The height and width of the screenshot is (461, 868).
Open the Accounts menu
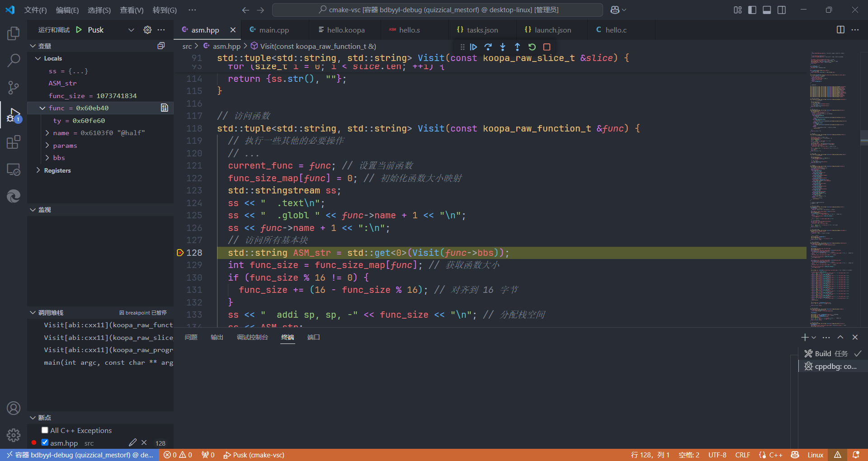[14, 408]
